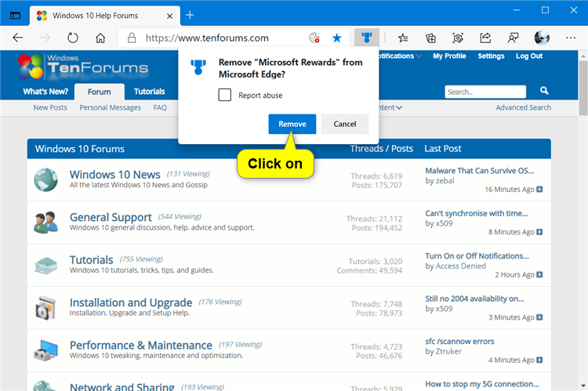Click the Tutorials forum icon
588x391 pixels.
click(45, 266)
